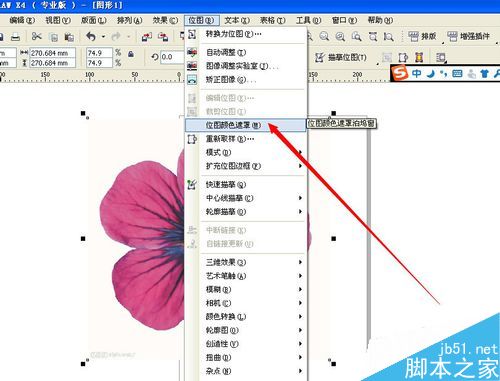
Task: Open the 工具(O) menu
Action: (308, 20)
